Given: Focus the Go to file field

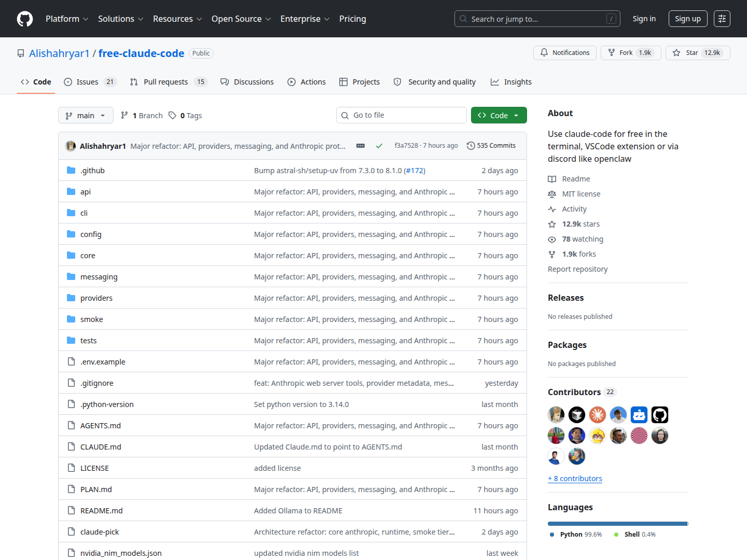Looking at the screenshot, I should coord(402,115).
